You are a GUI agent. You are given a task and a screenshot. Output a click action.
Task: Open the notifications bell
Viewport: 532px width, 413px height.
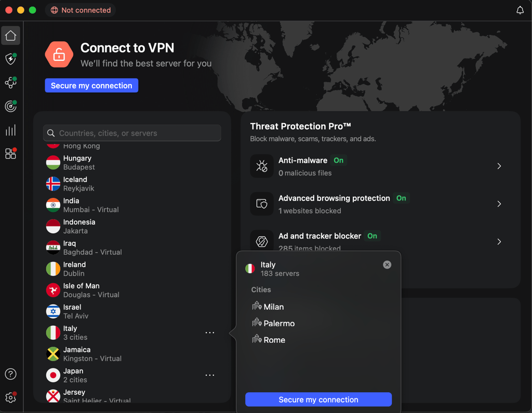pyautogui.click(x=520, y=10)
